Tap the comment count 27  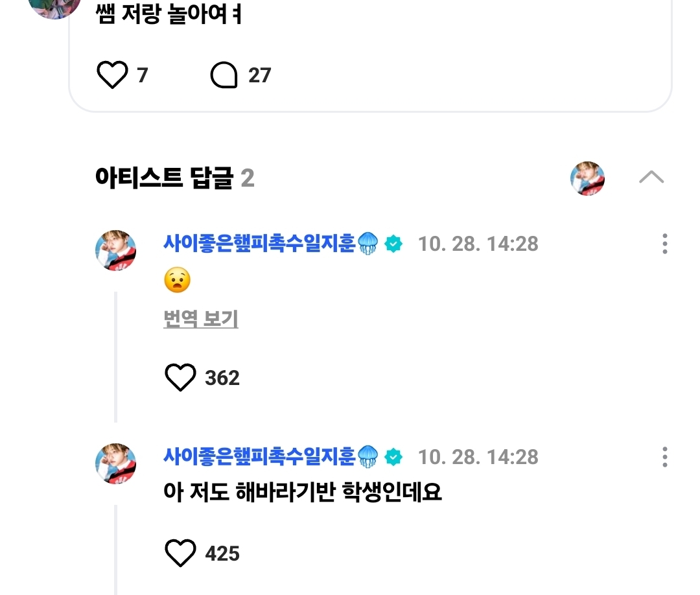click(x=259, y=75)
